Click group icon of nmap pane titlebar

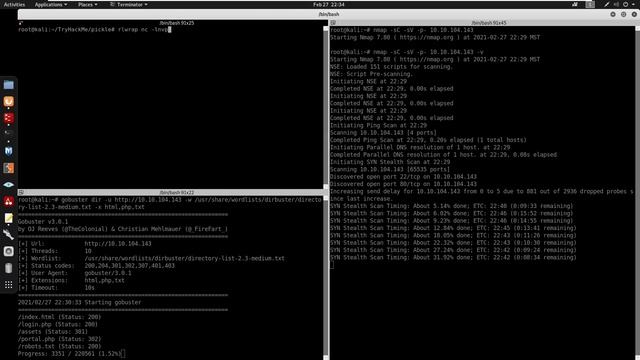[333, 23]
